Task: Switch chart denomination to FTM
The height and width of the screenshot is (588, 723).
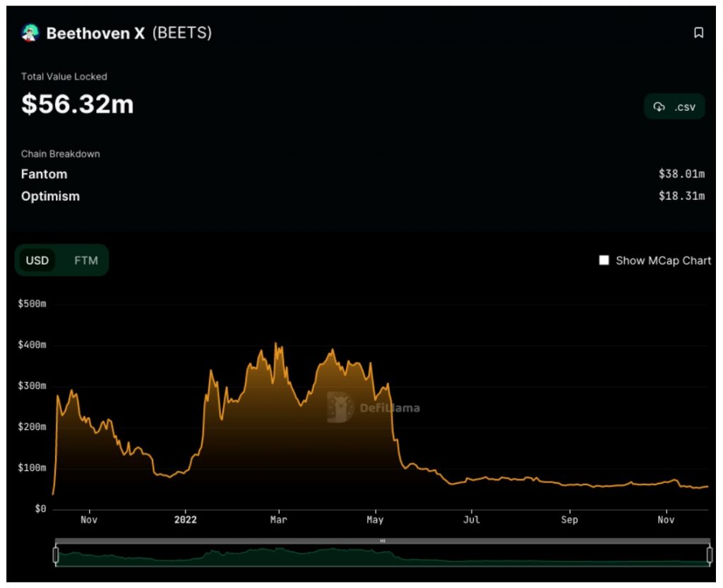Action: (85, 260)
